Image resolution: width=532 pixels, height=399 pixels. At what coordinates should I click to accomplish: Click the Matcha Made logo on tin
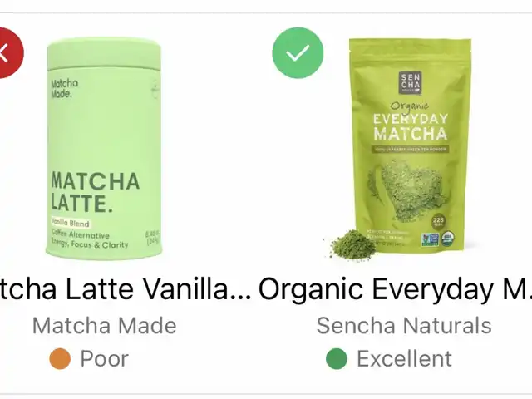65,89
